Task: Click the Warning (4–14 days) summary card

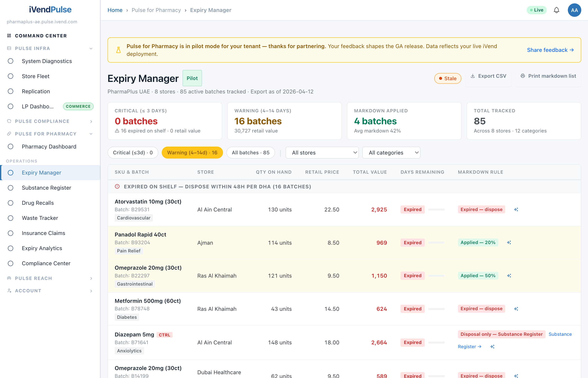Action: (x=284, y=121)
